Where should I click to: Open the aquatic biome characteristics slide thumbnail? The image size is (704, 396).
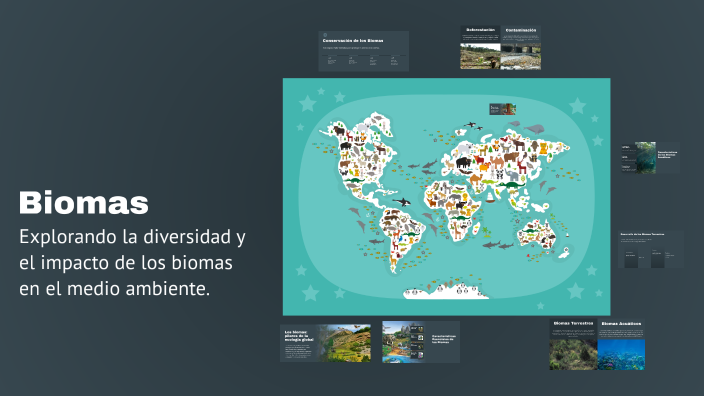[x=651, y=158]
